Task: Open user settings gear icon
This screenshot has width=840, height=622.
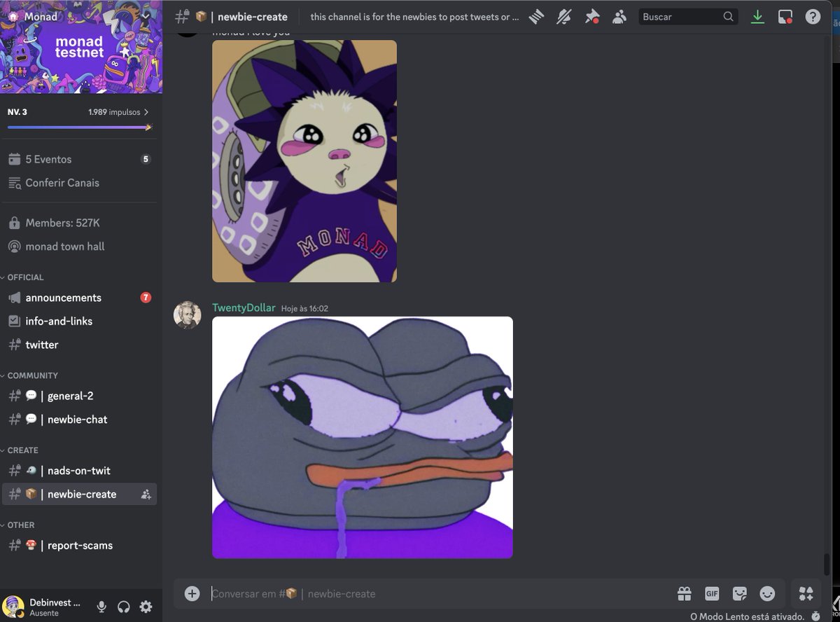Action: 146,607
